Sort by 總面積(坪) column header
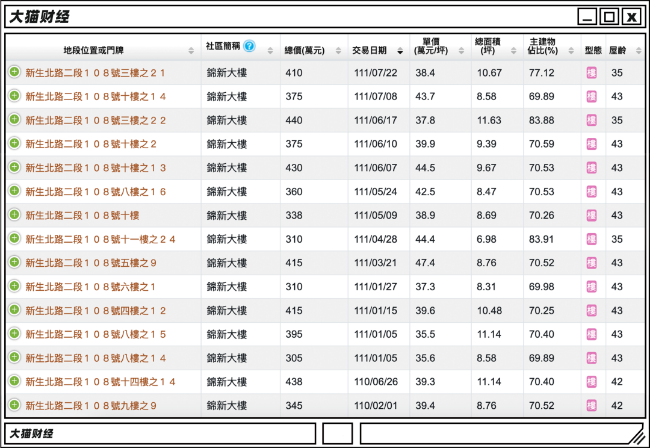The width and height of the screenshot is (650, 448). (x=497, y=46)
